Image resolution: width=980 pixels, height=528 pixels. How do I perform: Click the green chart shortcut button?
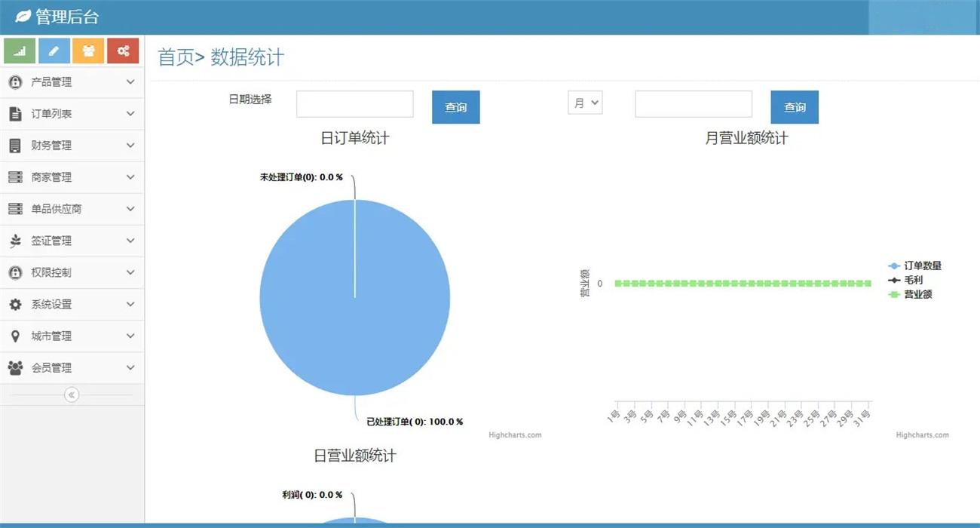(20, 51)
